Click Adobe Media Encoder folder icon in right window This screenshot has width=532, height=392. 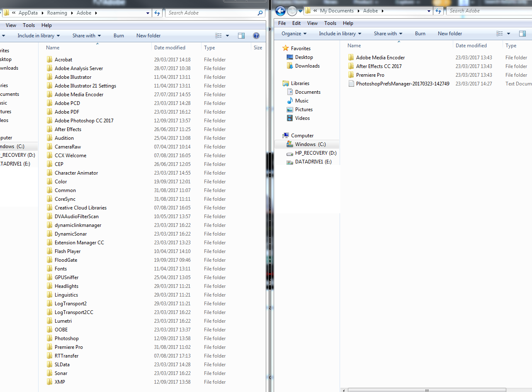click(x=351, y=57)
